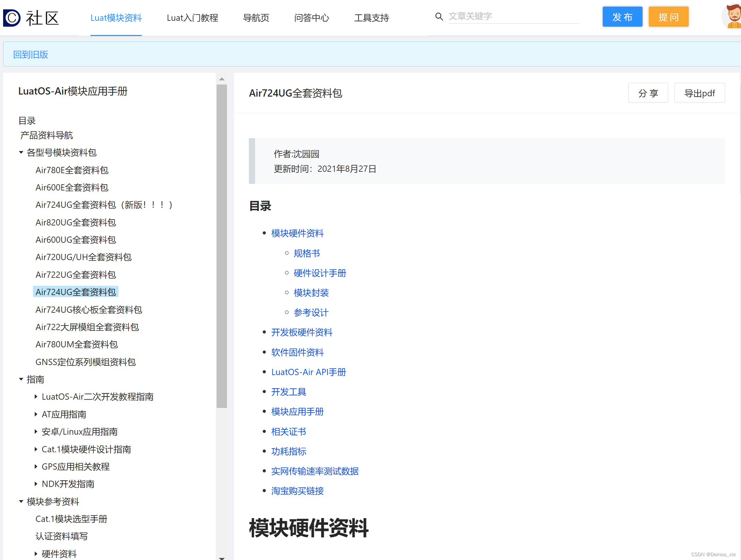The image size is (741, 560).
Task: Open 硬件设计手册 contents link
Action: (320, 273)
